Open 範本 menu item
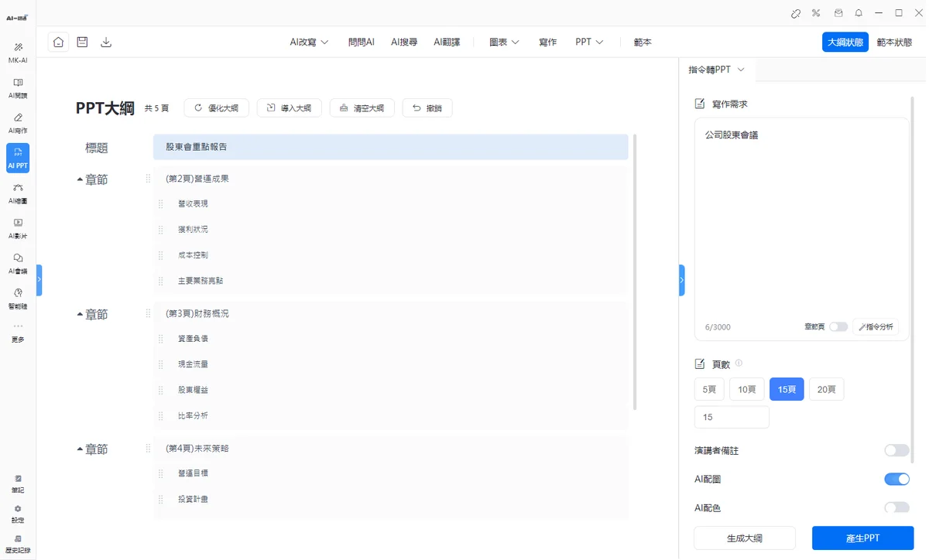The height and width of the screenshot is (560, 929). point(643,42)
